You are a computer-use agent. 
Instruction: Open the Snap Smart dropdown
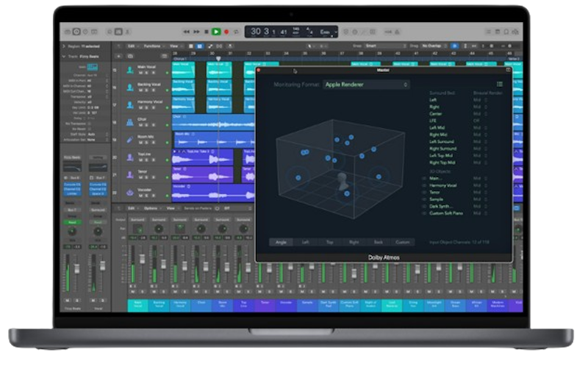(x=385, y=46)
